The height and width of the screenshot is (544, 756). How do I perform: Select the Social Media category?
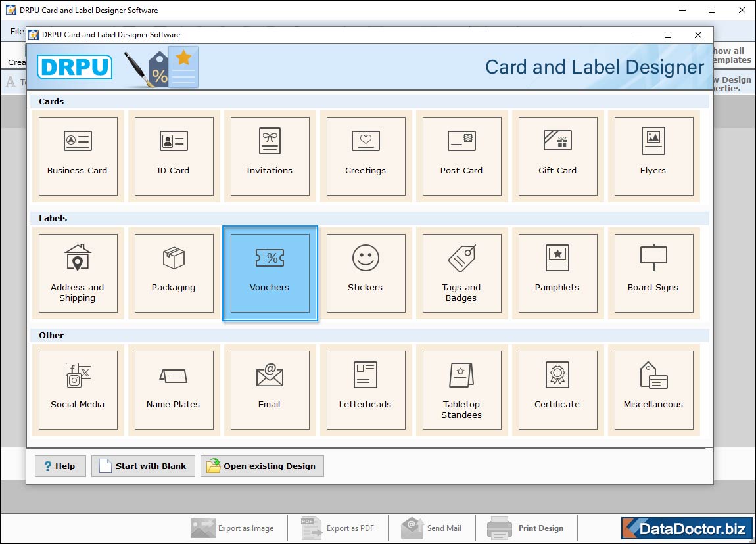point(78,390)
